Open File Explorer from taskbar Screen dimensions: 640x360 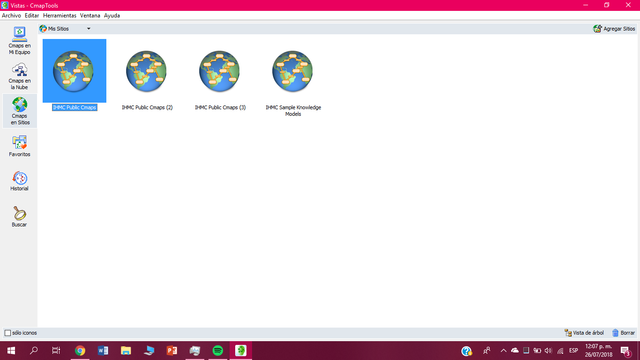point(126,351)
